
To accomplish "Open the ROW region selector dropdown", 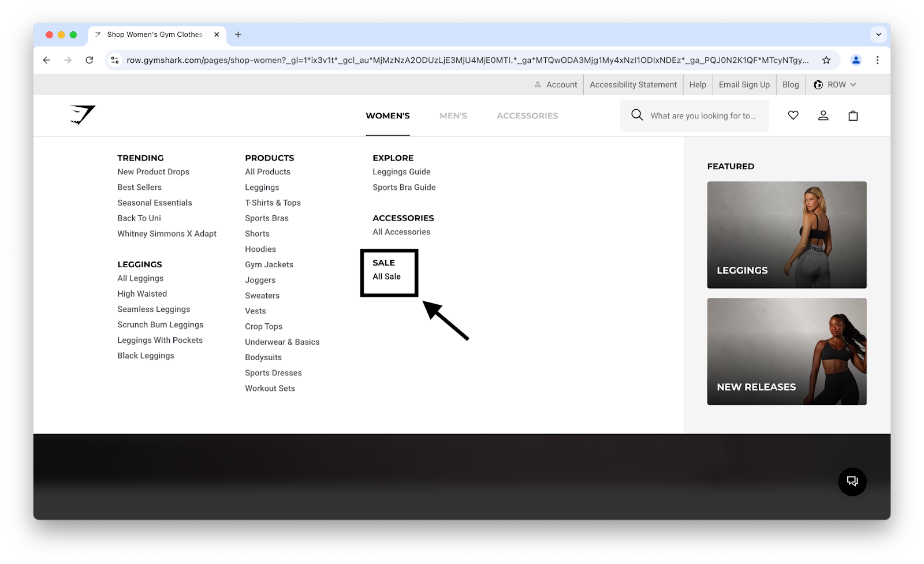I will click(835, 84).
